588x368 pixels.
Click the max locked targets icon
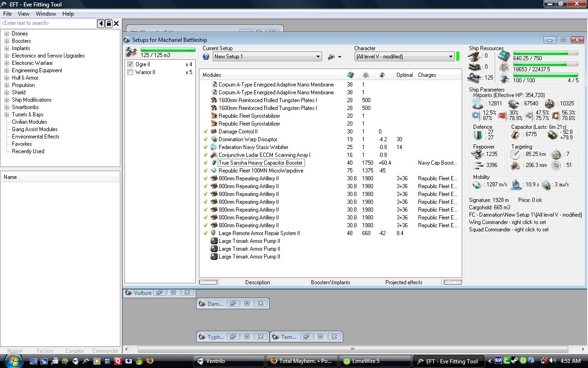point(556,155)
